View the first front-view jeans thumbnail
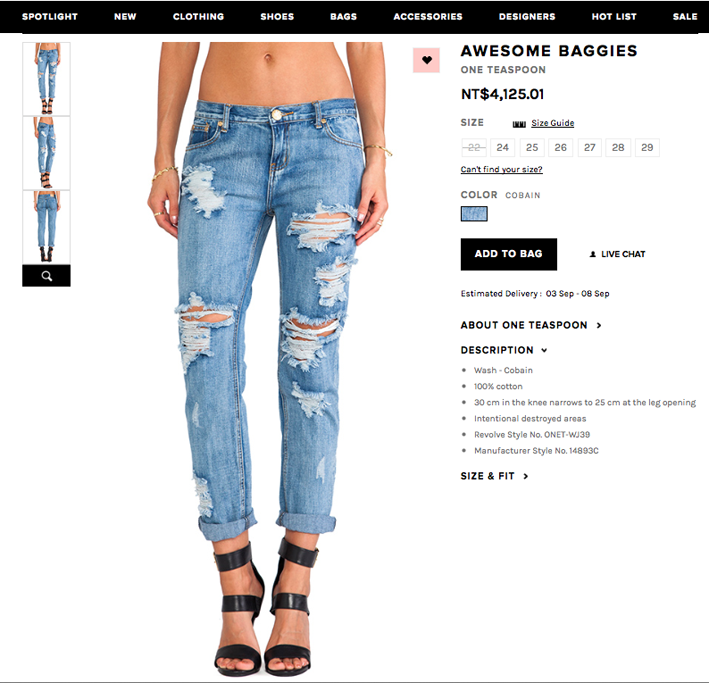Image resolution: width=709 pixels, height=683 pixels. [x=46, y=79]
